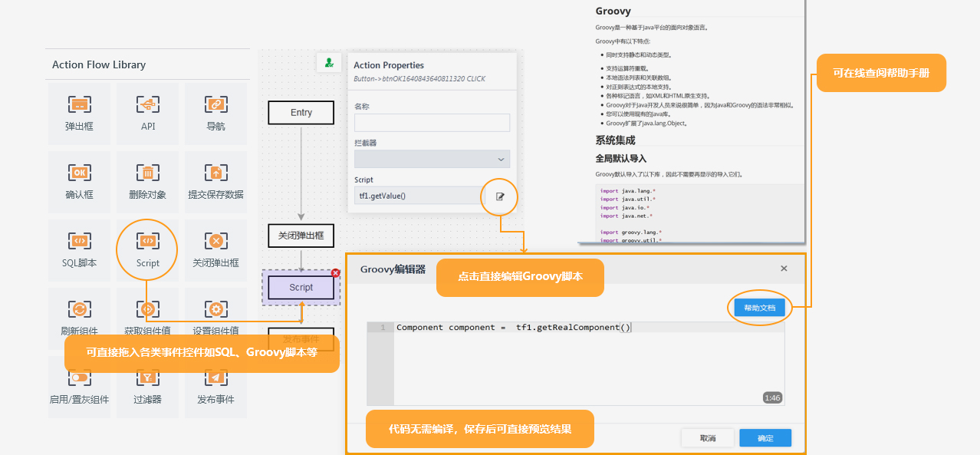Click the Script field with tf1.getValue()

click(x=419, y=196)
